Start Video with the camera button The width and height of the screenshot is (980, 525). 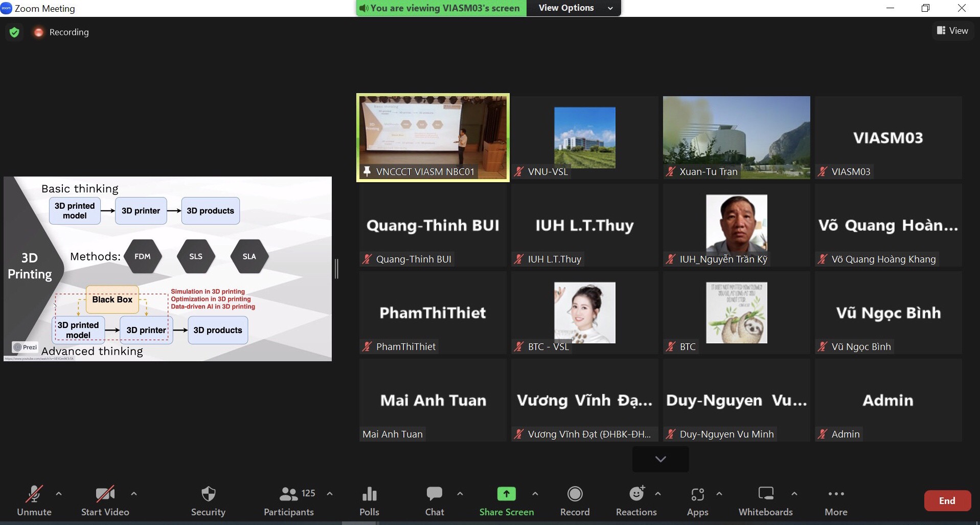click(x=105, y=494)
